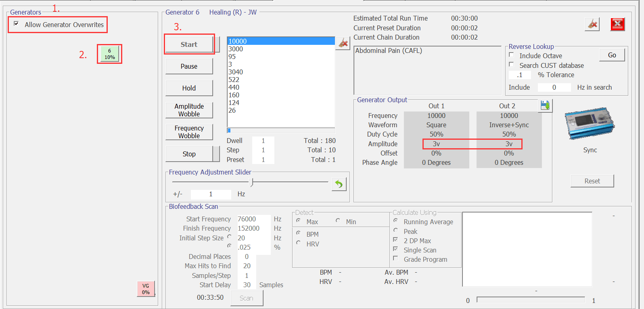Click the Start button
This screenshot has height=309, width=644.
click(189, 44)
